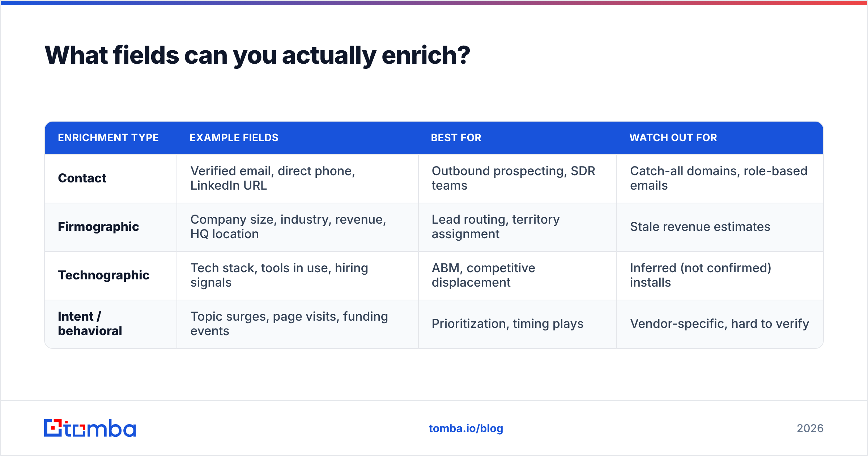Click cell 'Vendor-specific, hard to verify'
This screenshot has height=456, width=868.
(x=719, y=324)
